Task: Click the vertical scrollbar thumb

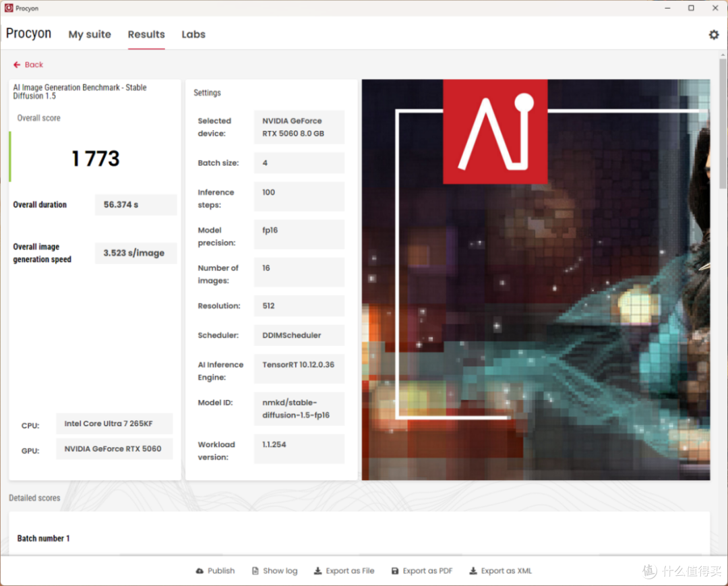Action: point(723,123)
